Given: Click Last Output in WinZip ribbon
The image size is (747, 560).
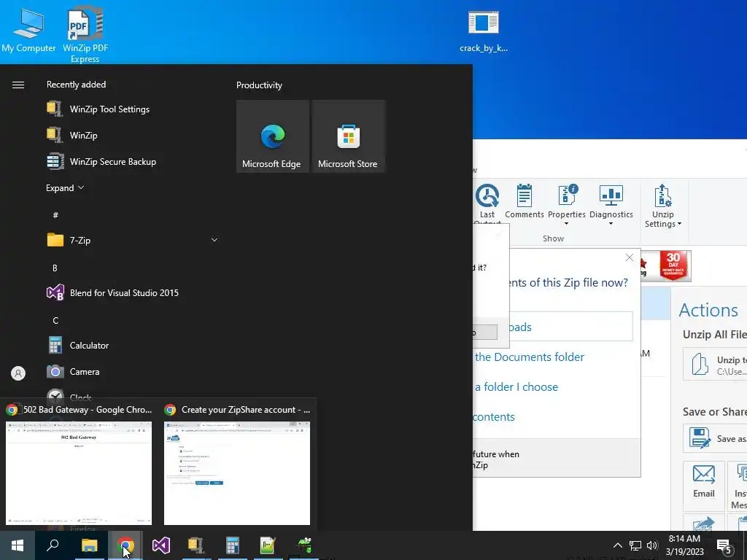Looking at the screenshot, I should (487, 204).
